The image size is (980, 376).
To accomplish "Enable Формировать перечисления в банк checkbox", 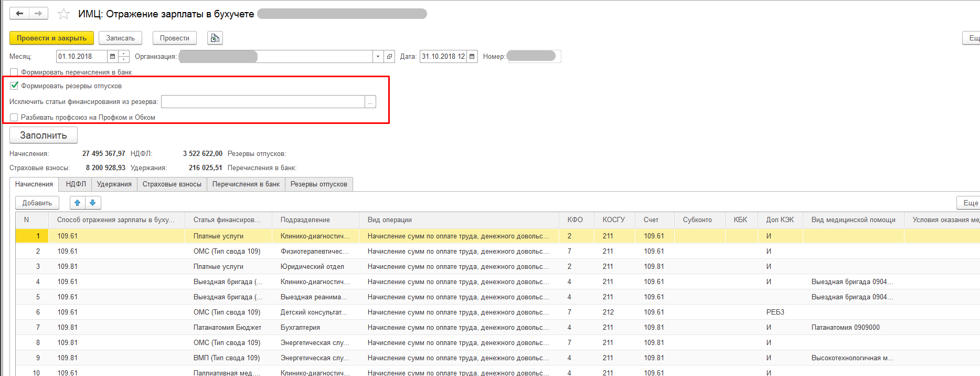I will pyautogui.click(x=14, y=72).
